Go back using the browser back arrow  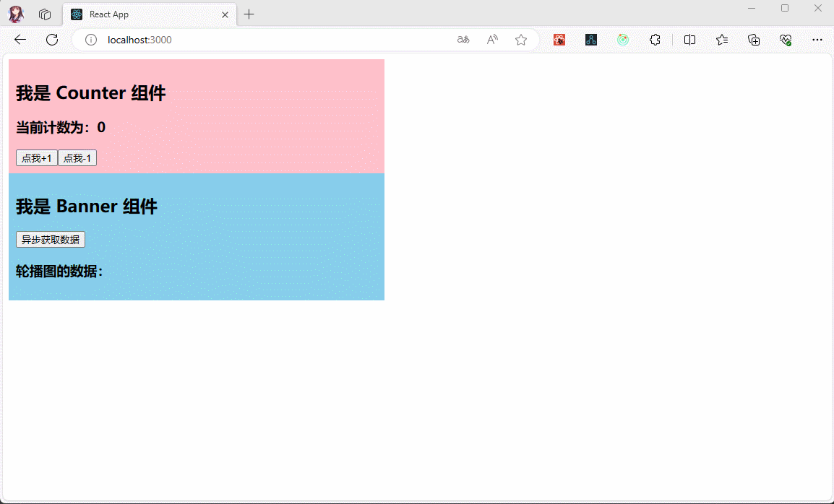pos(20,40)
